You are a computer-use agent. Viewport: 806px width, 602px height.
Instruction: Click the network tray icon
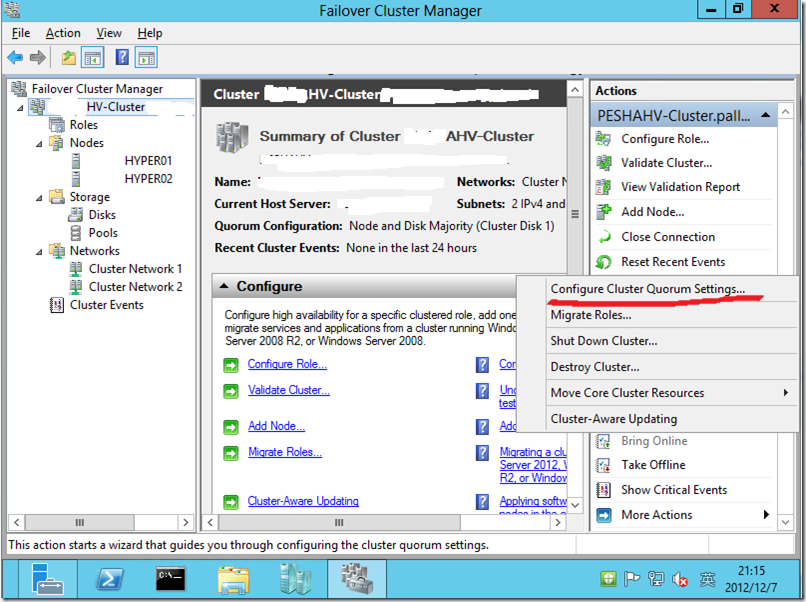(x=656, y=579)
